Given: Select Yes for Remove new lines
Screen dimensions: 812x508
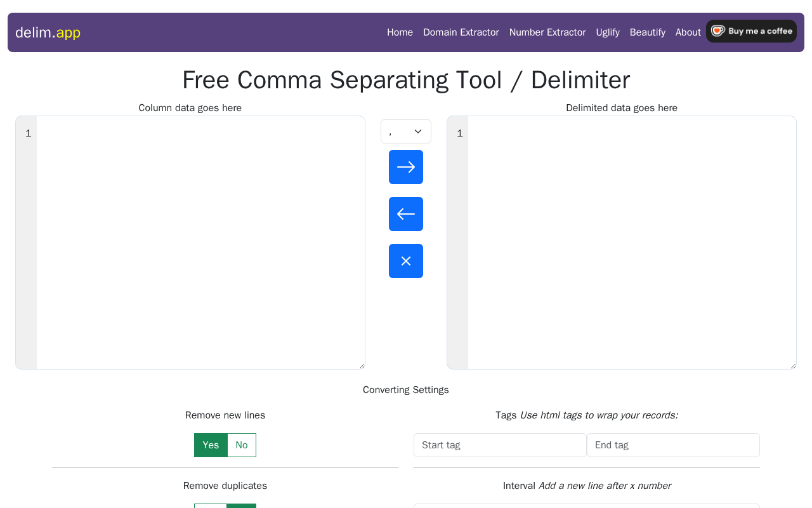Looking at the screenshot, I should pos(211,445).
